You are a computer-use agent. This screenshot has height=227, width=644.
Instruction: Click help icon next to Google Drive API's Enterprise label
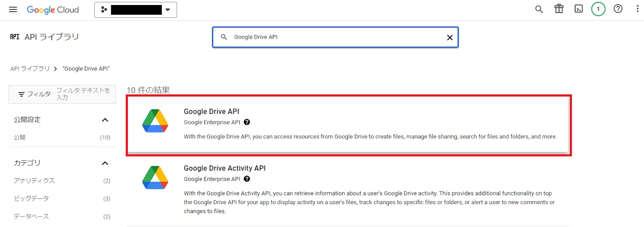[247, 122]
